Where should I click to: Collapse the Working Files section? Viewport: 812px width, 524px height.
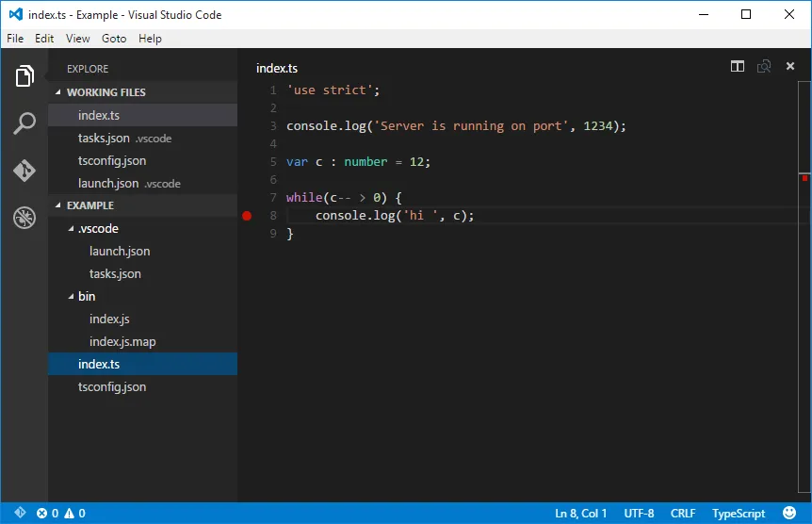pyautogui.click(x=59, y=92)
